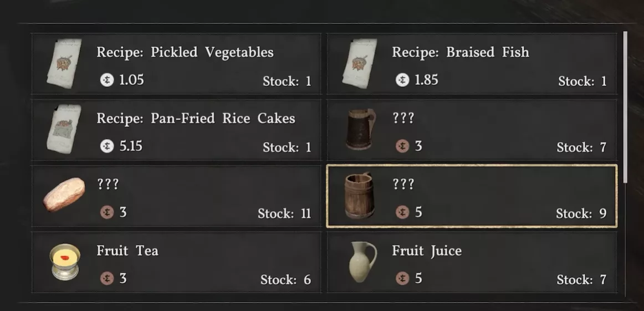Image resolution: width=644 pixels, height=311 pixels.
Task: Click the Stock: 9 label on selected item
Action: [581, 213]
